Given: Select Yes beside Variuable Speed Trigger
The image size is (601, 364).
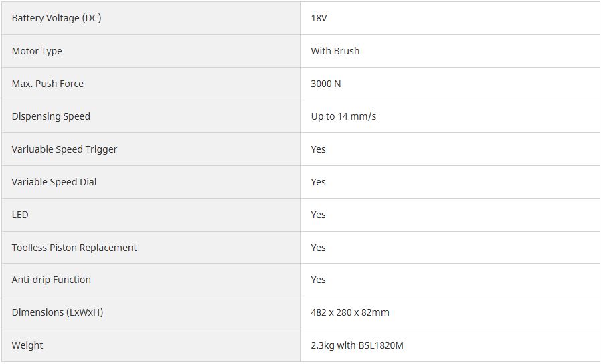Looking at the screenshot, I should (x=318, y=149).
